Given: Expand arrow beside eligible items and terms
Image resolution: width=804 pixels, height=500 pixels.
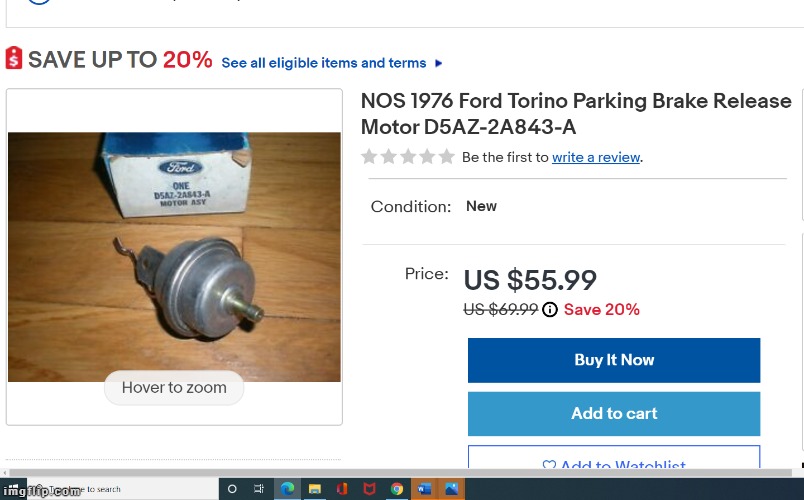Looking at the screenshot, I should [x=438, y=63].
